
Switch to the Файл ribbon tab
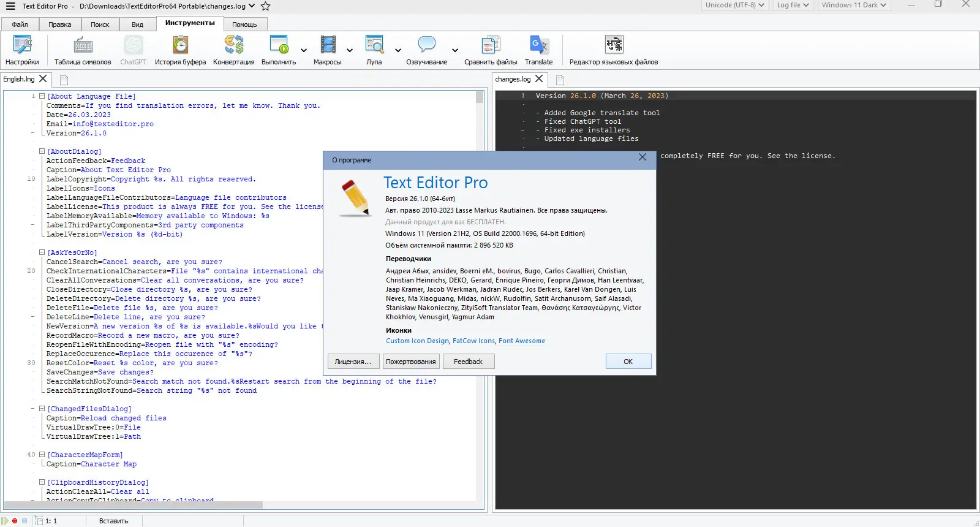coord(20,25)
